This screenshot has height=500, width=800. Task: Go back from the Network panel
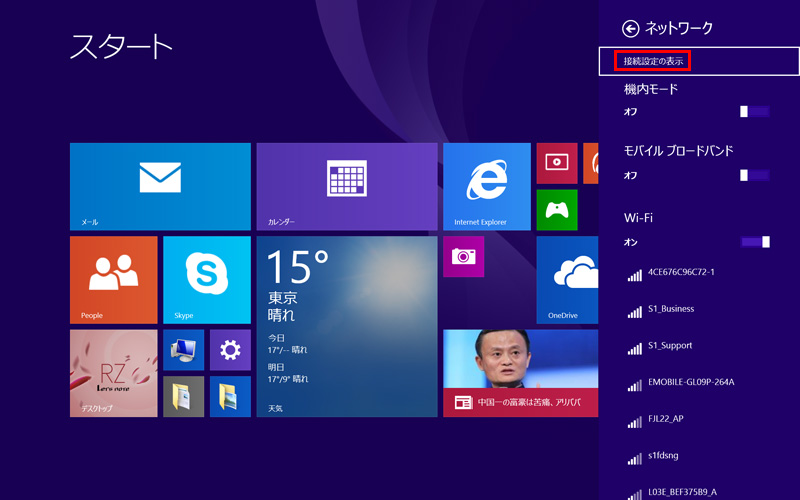[x=631, y=29]
